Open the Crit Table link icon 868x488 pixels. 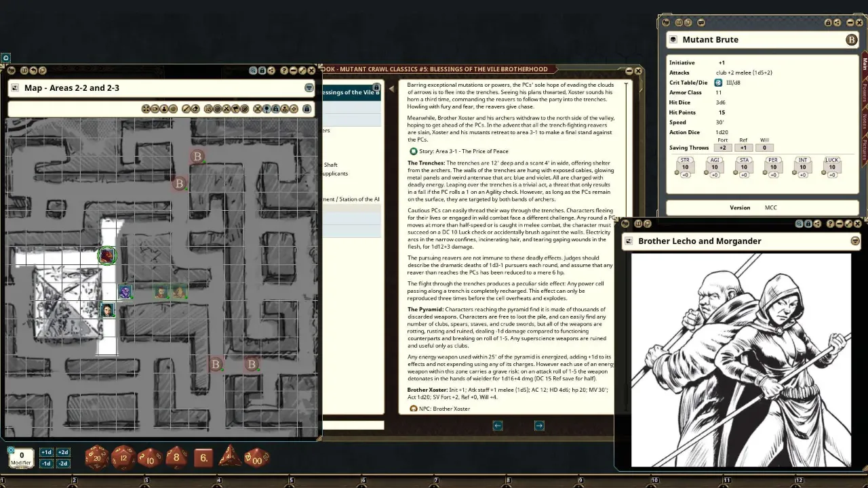click(719, 83)
